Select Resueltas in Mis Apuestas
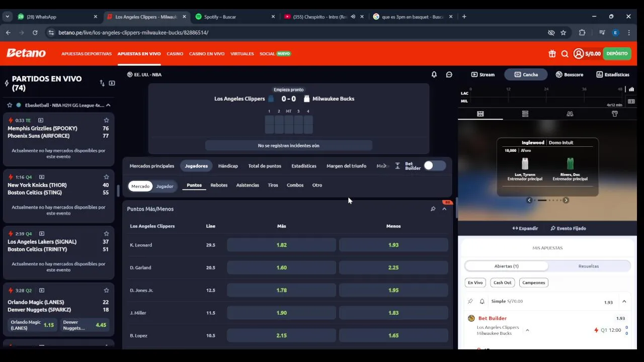 tap(589, 266)
